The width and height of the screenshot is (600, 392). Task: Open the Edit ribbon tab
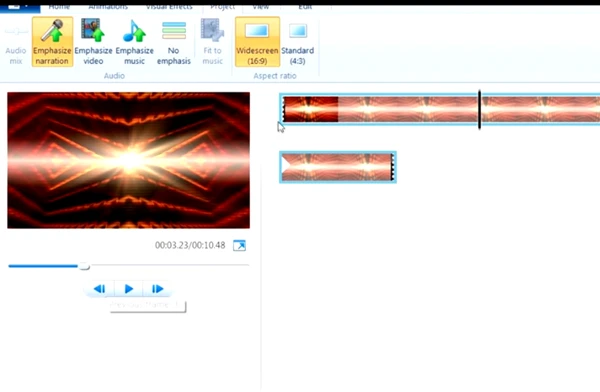[305, 7]
